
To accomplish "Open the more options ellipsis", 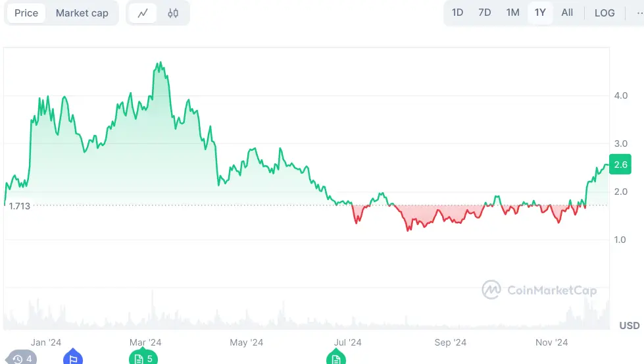I will click(x=639, y=13).
